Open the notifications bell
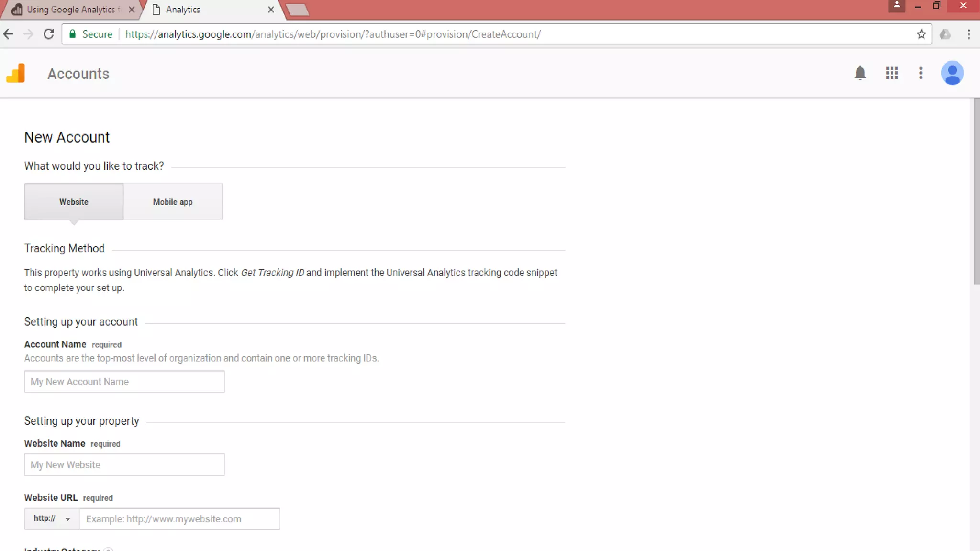Viewport: 980px width, 551px height. pos(860,73)
